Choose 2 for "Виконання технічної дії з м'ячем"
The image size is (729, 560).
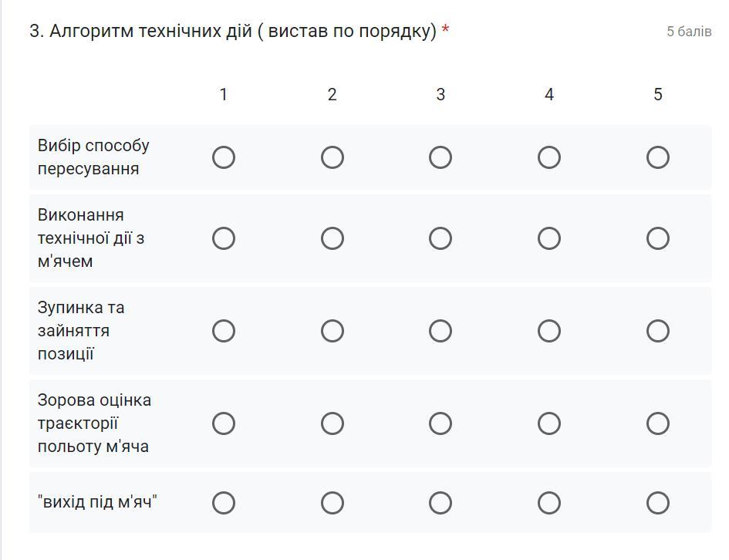click(332, 238)
